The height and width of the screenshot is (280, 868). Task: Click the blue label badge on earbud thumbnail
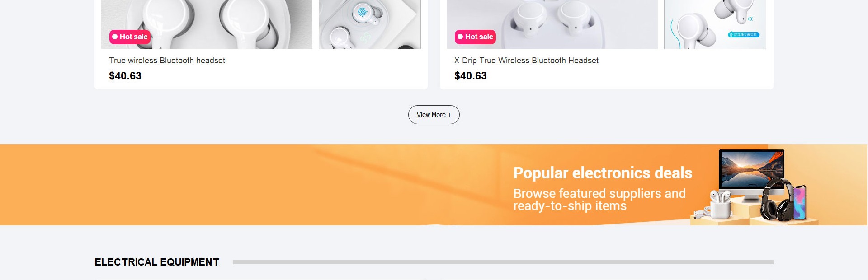pyautogui.click(x=744, y=35)
